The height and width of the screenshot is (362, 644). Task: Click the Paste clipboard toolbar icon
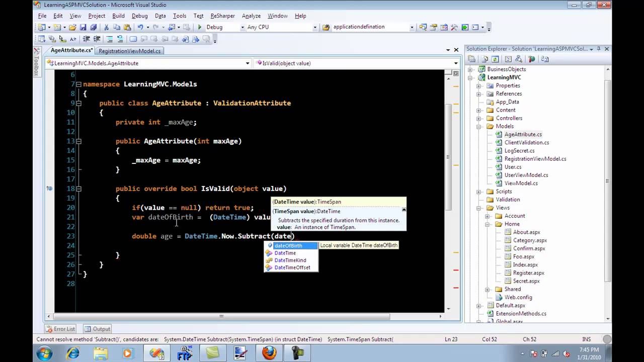coord(127,27)
